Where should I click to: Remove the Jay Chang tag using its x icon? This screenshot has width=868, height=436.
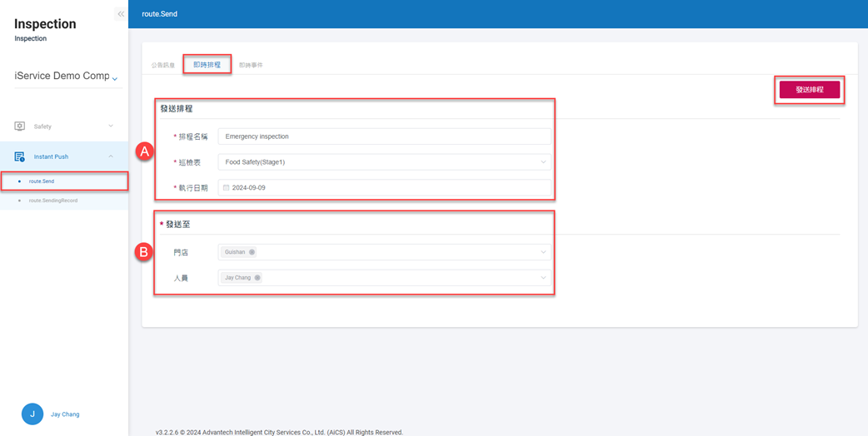[x=257, y=277]
